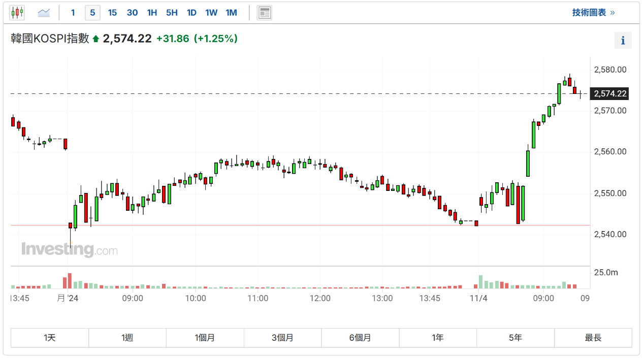Select the 1-minute interval
644x358 pixels.
click(x=73, y=13)
